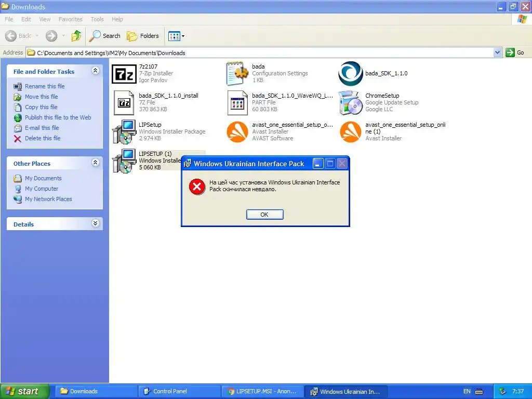Switch to LIPSETUP.MSI Chrome taskbar button
Image resolution: width=532 pixels, height=399 pixels.
(262, 391)
